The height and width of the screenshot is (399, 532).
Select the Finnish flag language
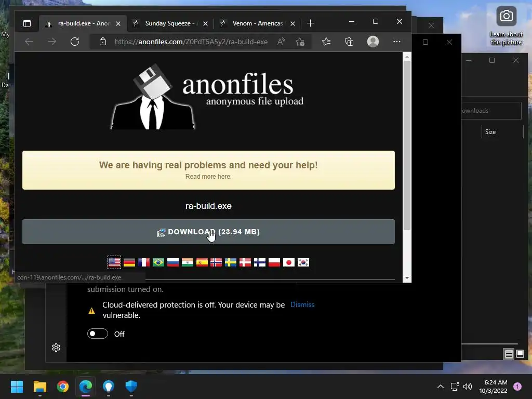260,262
